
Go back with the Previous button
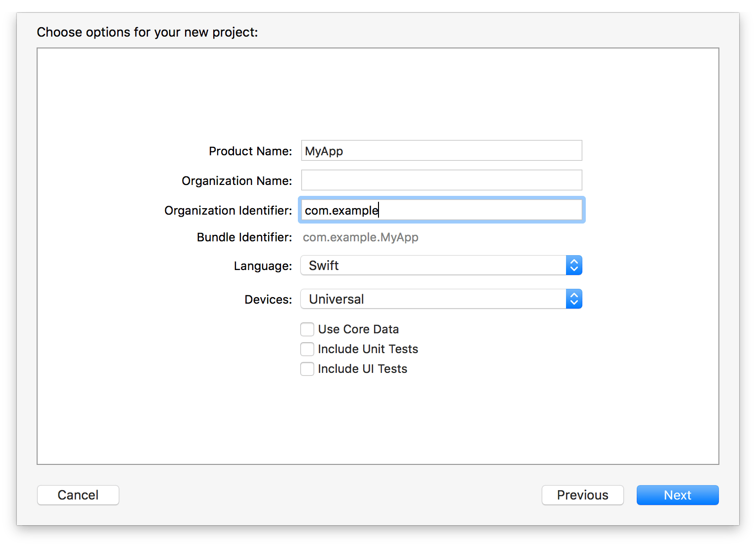coord(582,495)
